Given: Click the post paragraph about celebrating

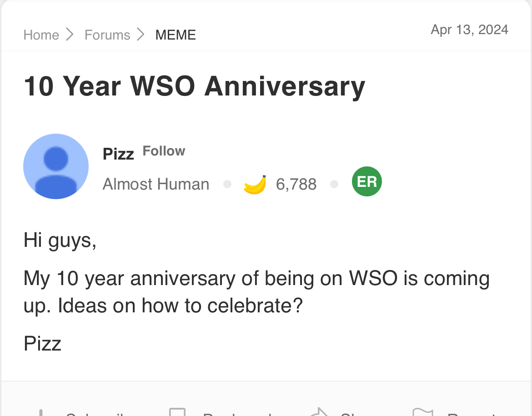Looking at the screenshot, I should (256, 291).
